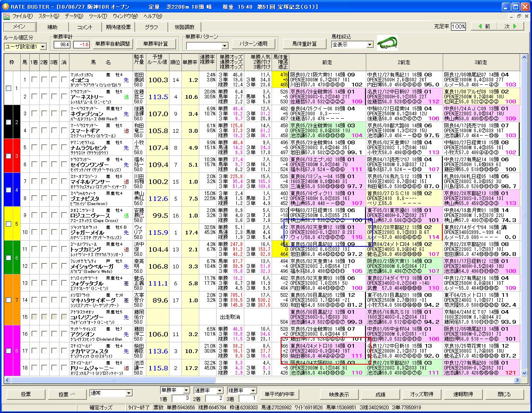Switch to the 坂路調教 tab

(x=184, y=27)
